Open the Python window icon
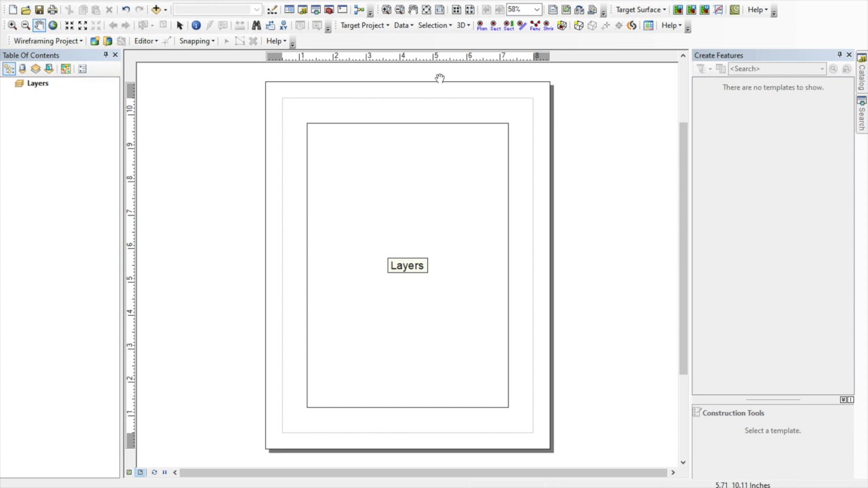Screen dimensions: 868x488 click(342, 9)
